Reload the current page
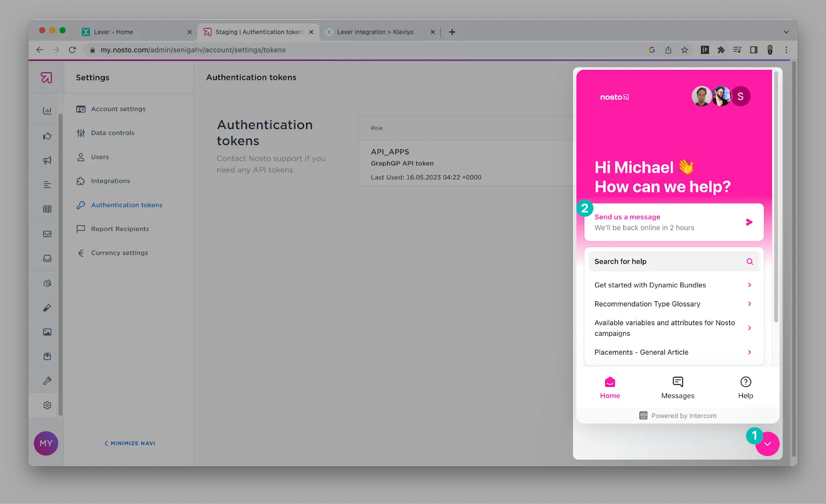Image resolution: width=826 pixels, height=504 pixels. (x=72, y=50)
